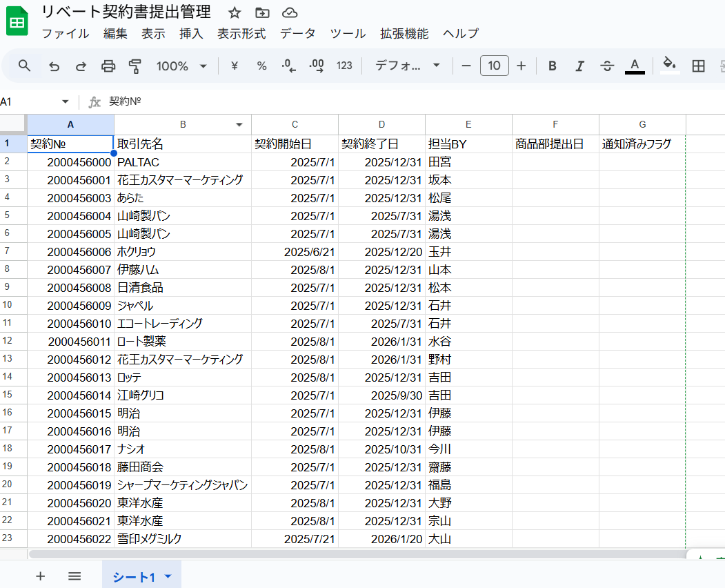Click the horizontal scrollbar

coord(357,553)
